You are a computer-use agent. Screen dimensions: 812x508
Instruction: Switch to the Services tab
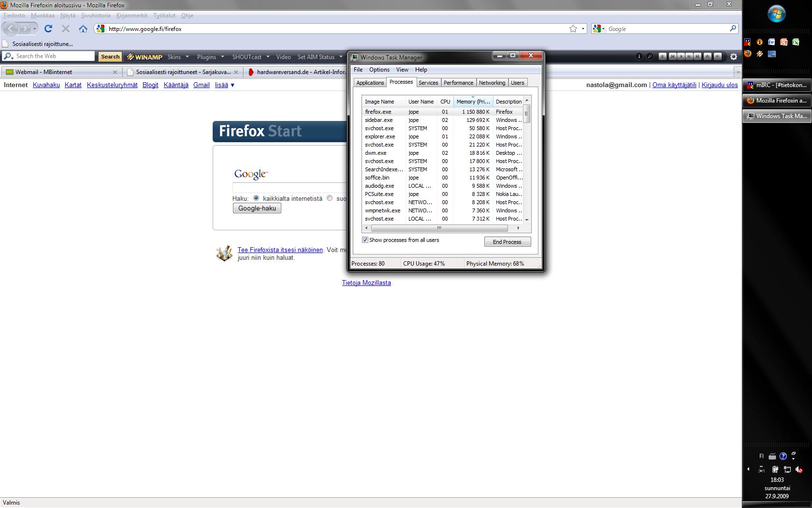[428, 83]
